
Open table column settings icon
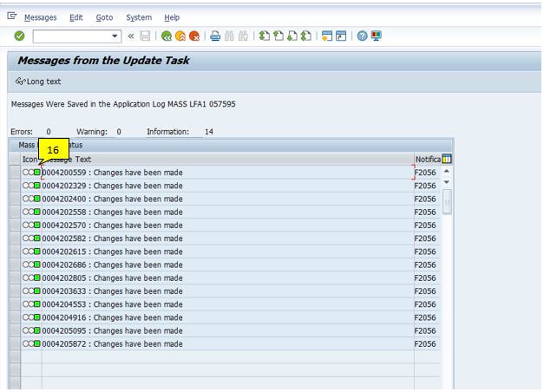447,159
